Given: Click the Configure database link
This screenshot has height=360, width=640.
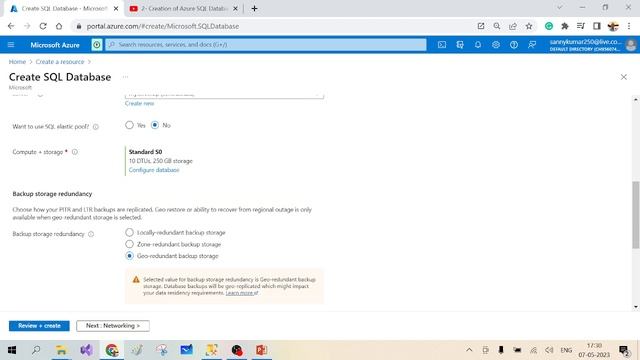Looking at the screenshot, I should (154, 170).
